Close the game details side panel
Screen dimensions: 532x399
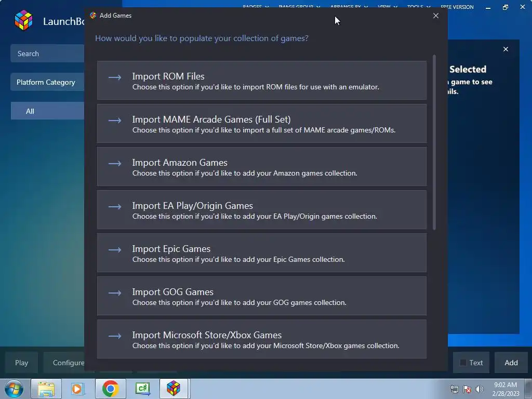coord(506,49)
